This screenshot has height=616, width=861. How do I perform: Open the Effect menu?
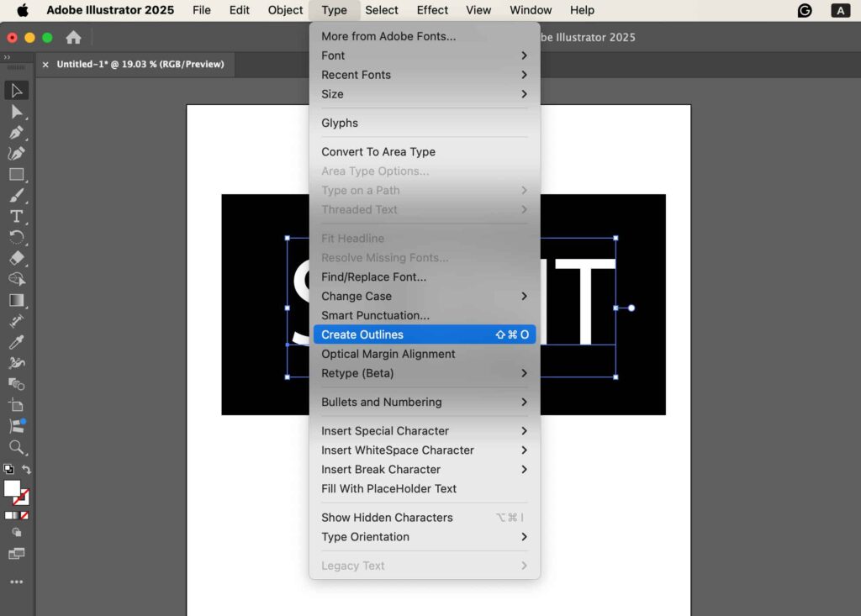click(432, 10)
